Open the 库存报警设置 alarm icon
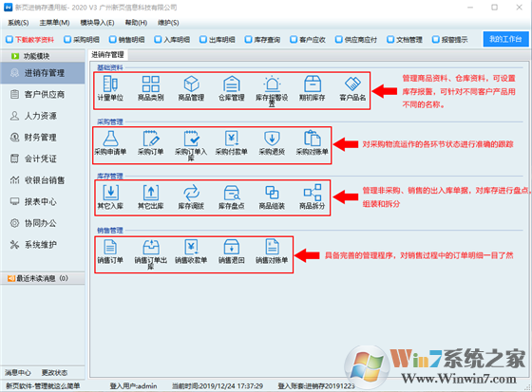 click(x=272, y=90)
